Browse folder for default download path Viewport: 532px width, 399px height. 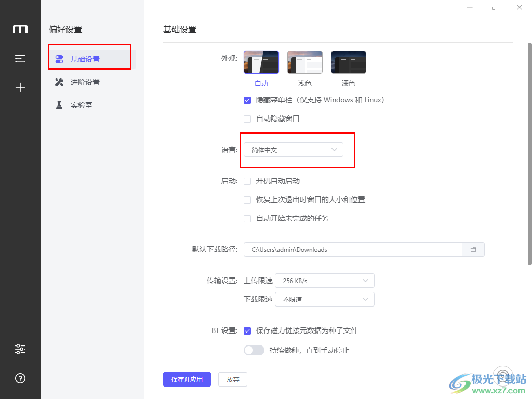click(473, 249)
